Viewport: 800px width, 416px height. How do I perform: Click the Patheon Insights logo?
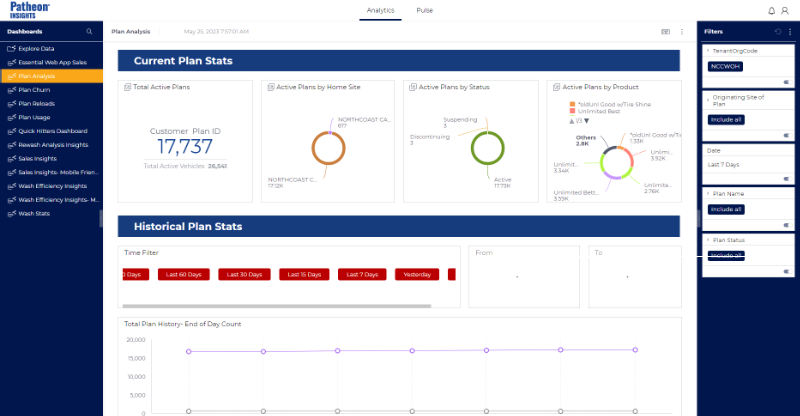coord(30,10)
